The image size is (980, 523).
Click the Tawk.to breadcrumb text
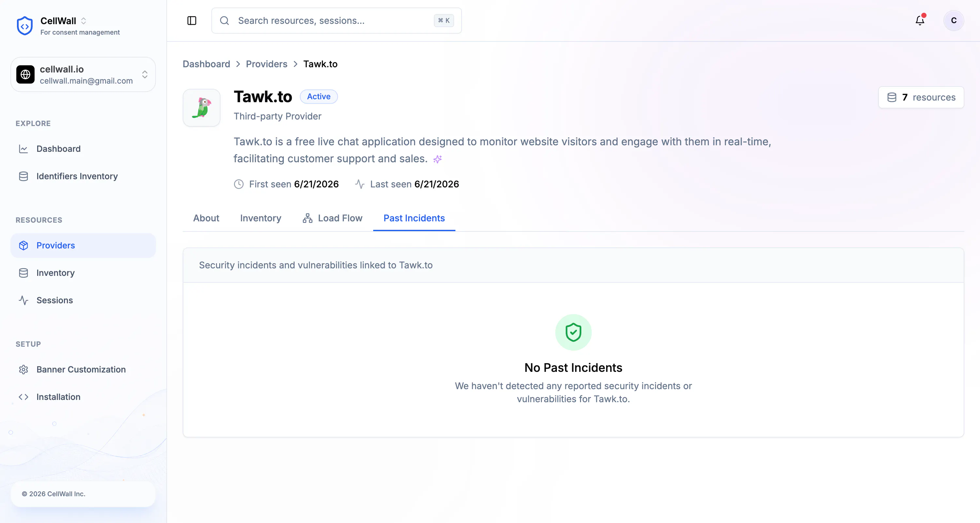[320, 64]
